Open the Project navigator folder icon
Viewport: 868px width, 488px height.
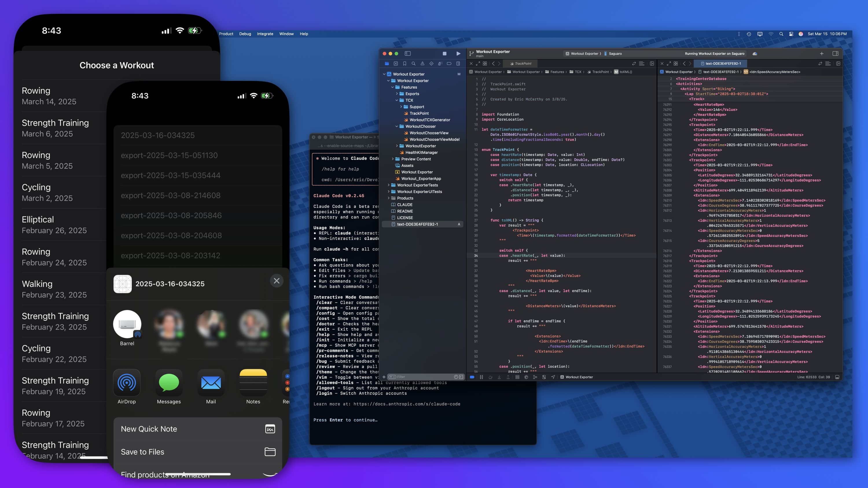(387, 64)
